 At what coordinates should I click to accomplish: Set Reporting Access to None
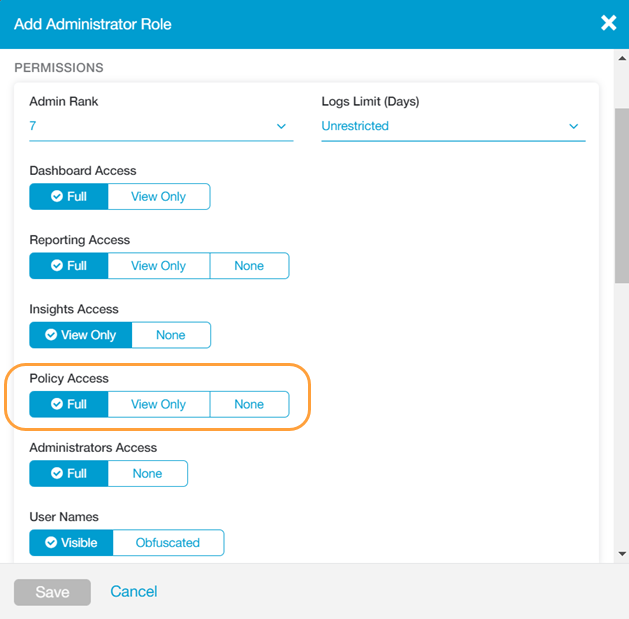coord(249,266)
